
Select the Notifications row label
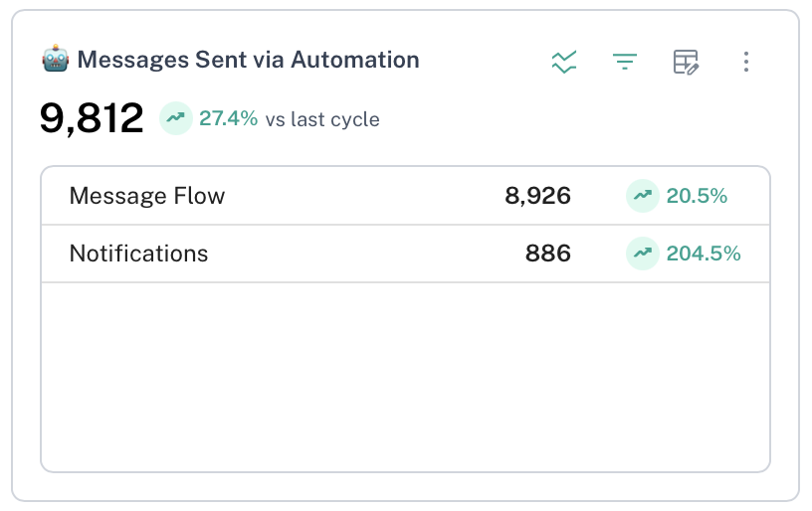[x=138, y=254]
